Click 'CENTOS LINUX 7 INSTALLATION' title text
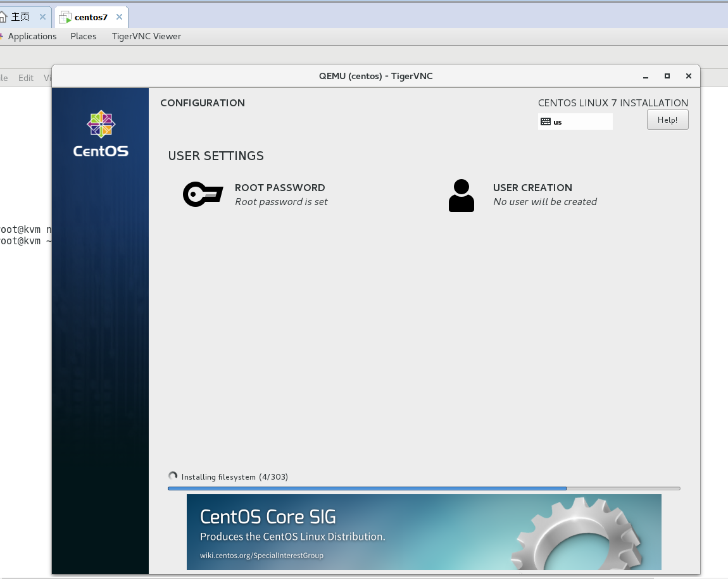 (613, 103)
